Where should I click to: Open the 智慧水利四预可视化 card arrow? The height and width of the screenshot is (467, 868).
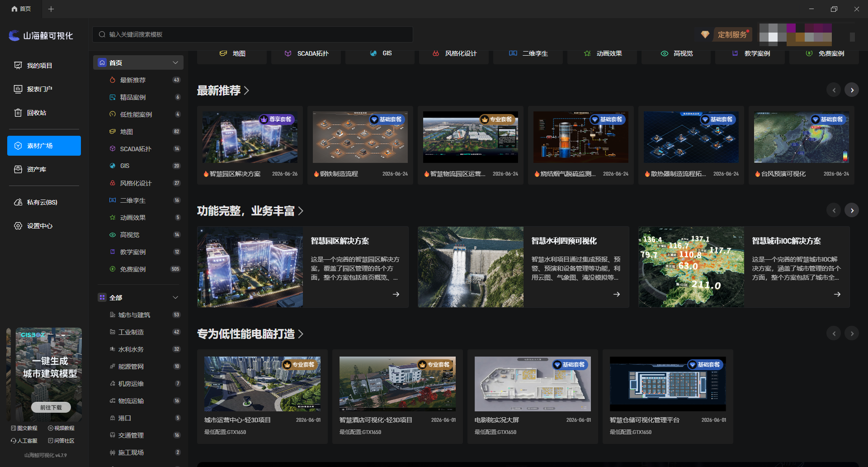pos(617,294)
